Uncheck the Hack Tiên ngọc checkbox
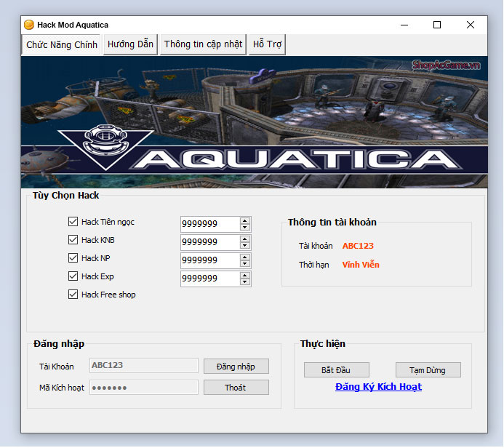The width and height of the screenshot is (504, 448). (x=73, y=222)
